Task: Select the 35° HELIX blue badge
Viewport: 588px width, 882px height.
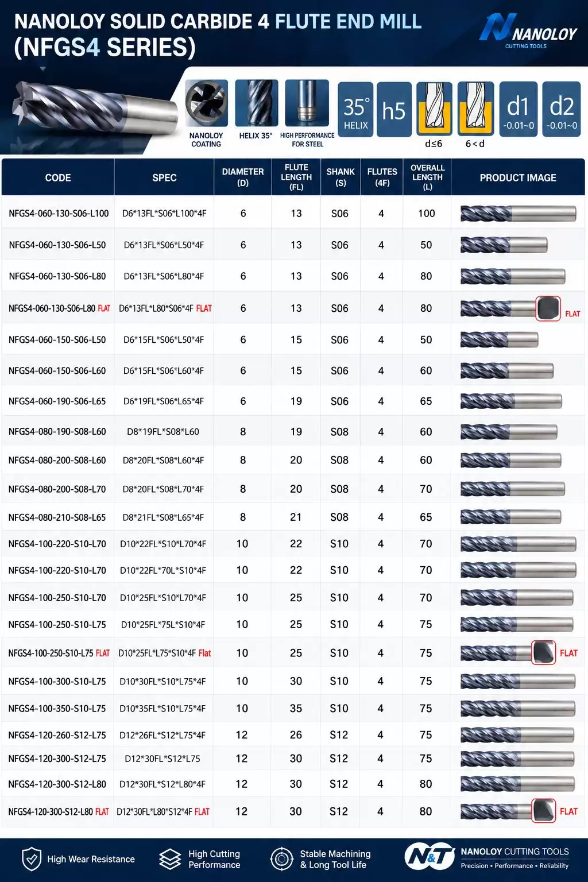Action: pyautogui.click(x=355, y=110)
